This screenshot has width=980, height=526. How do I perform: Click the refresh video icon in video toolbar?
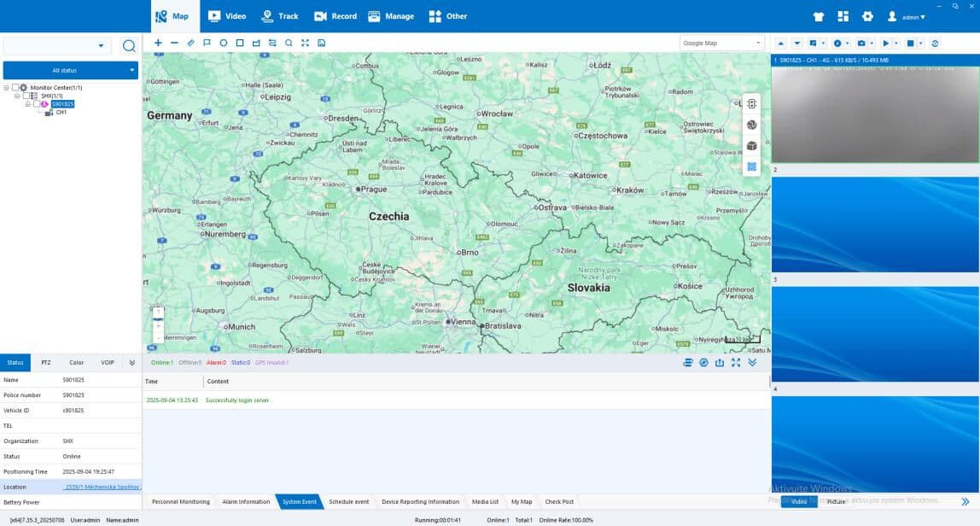(935, 44)
